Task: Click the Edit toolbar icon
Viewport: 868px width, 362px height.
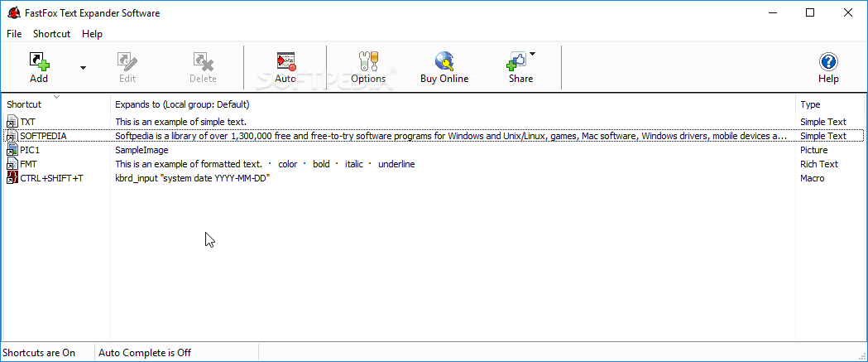Action: 127,61
